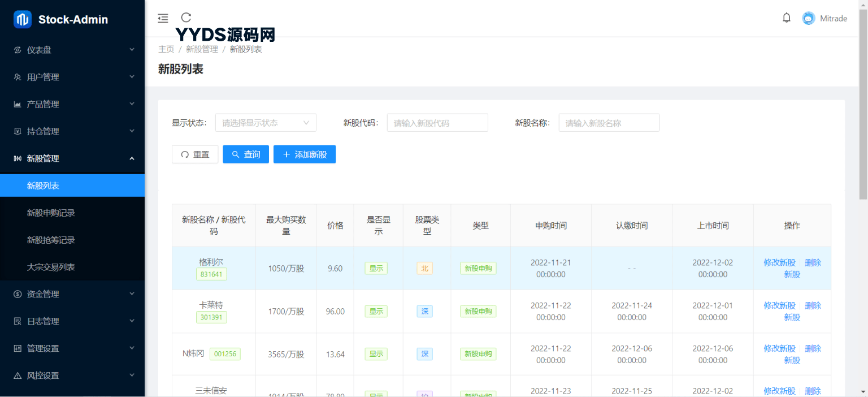Collapse the sidebar with the fold icon
Viewport: 868px width, 397px height.
(163, 18)
